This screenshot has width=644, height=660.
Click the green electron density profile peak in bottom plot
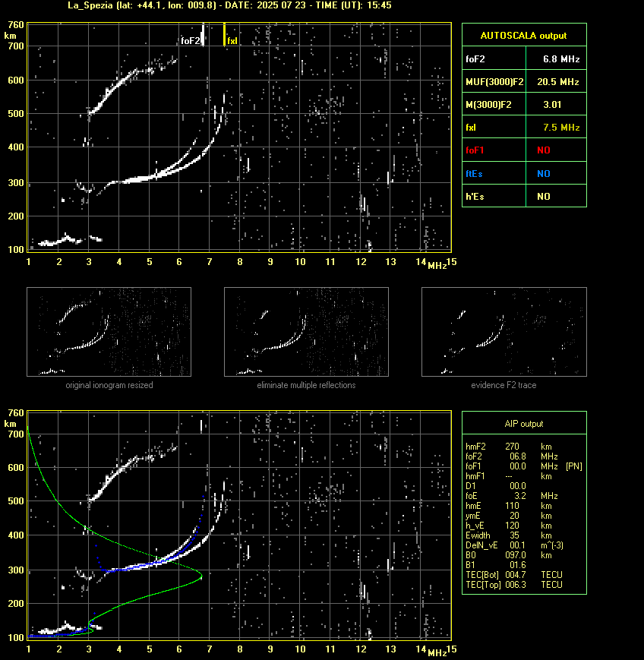click(201, 574)
